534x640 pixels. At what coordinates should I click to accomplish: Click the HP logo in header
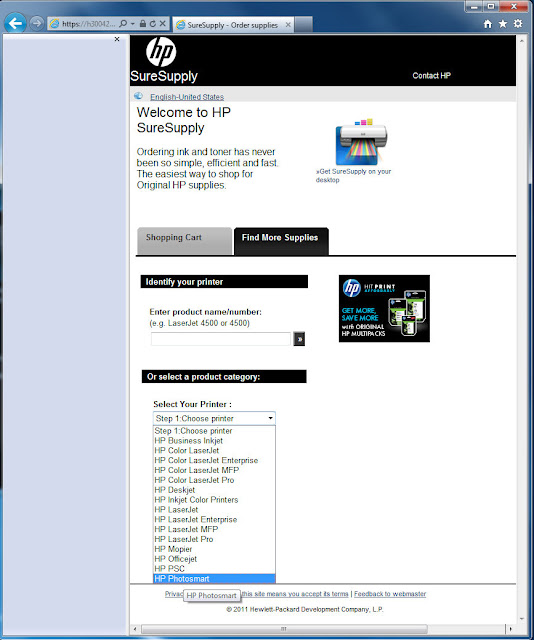[x=161, y=52]
